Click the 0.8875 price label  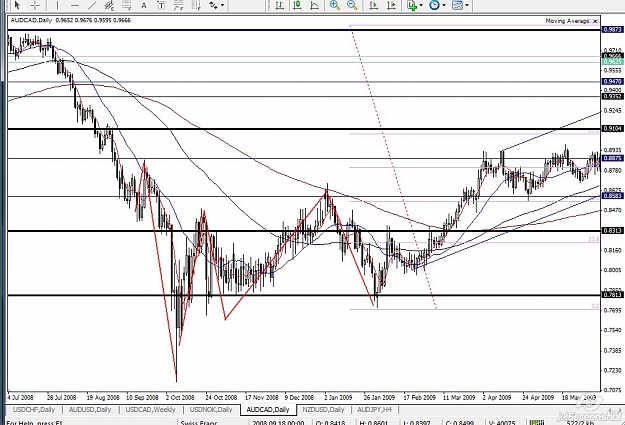coord(613,158)
